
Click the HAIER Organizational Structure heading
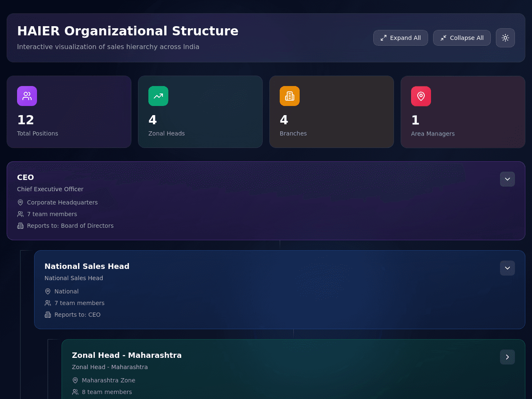pyautogui.click(x=128, y=31)
